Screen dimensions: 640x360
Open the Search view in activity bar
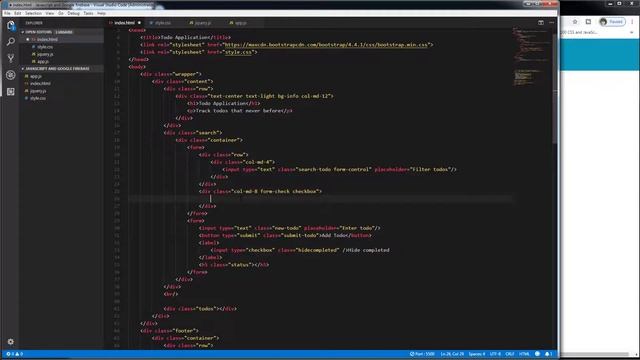[11, 42]
